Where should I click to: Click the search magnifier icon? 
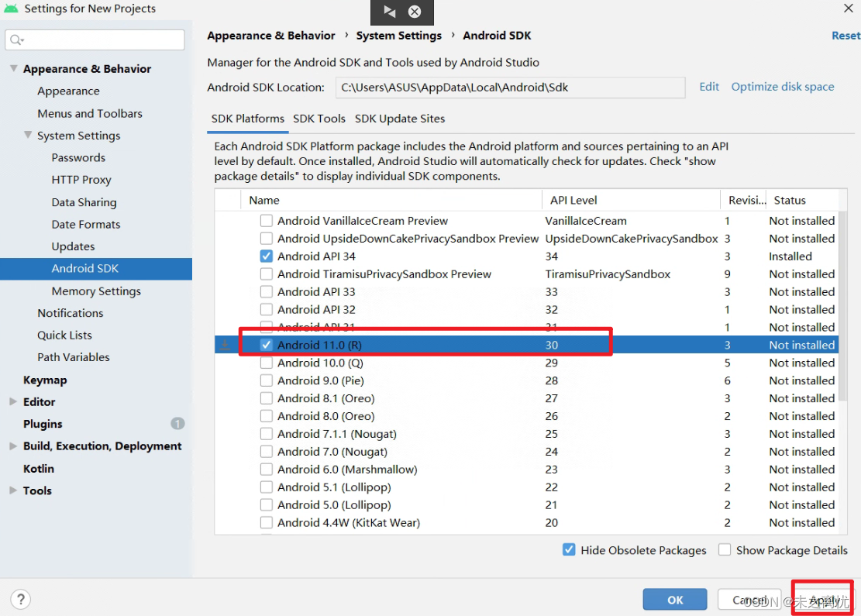coord(16,40)
